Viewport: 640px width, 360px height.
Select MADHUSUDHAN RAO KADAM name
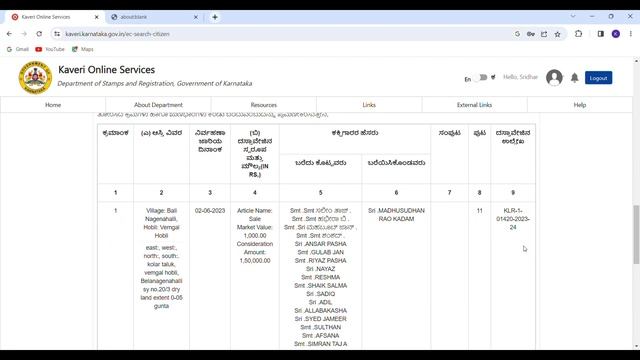pyautogui.click(x=396, y=215)
